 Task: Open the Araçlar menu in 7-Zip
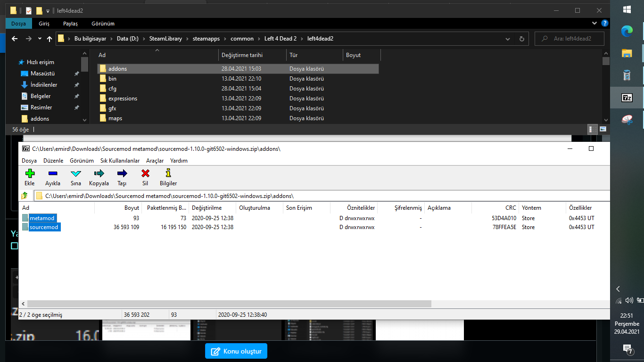155,161
